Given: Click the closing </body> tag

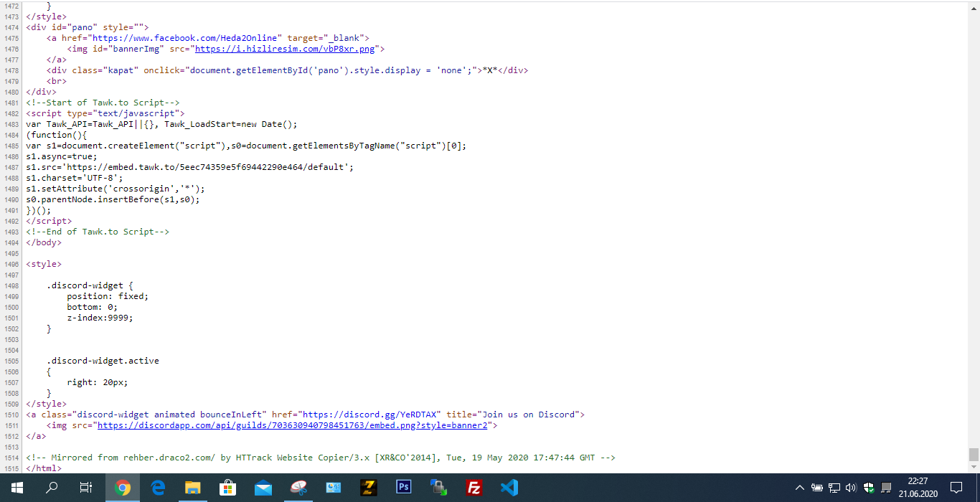Looking at the screenshot, I should [44, 242].
